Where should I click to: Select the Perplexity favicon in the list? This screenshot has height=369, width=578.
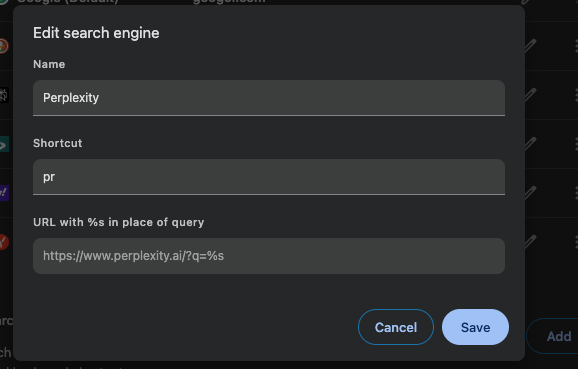tap(4, 95)
